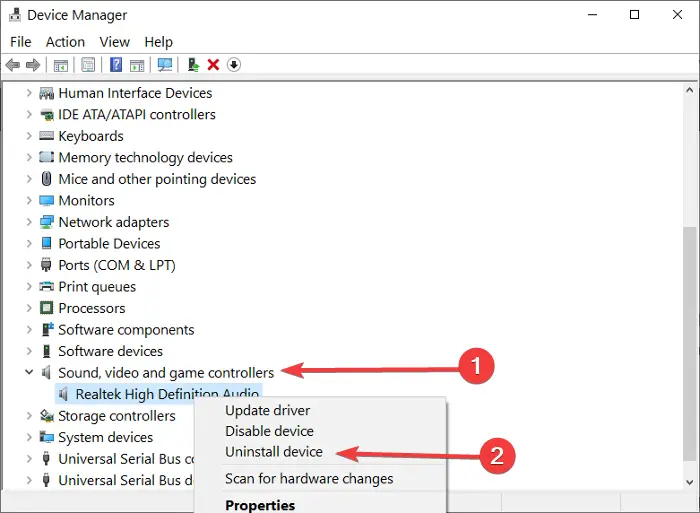The width and height of the screenshot is (700, 513).
Task: Click the Human Interface Devices icon
Action: click(x=46, y=93)
